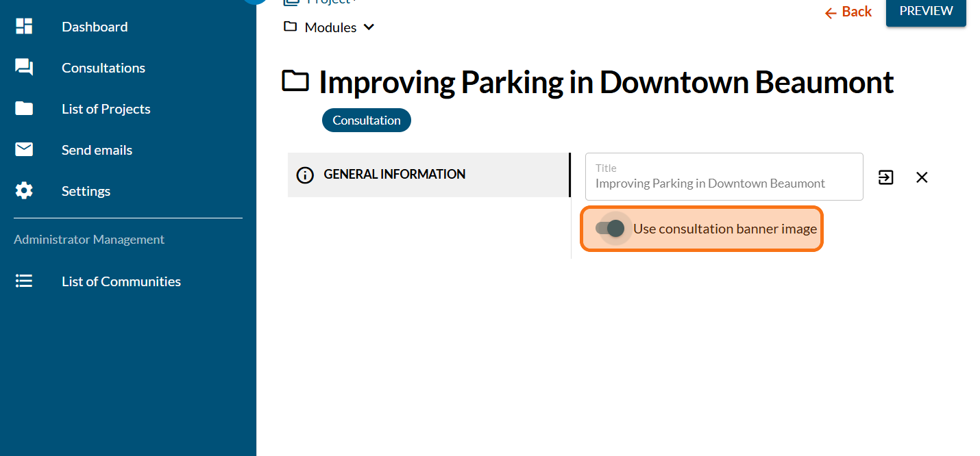Click the Consultation chip under heading
980x456 pixels.
click(367, 121)
